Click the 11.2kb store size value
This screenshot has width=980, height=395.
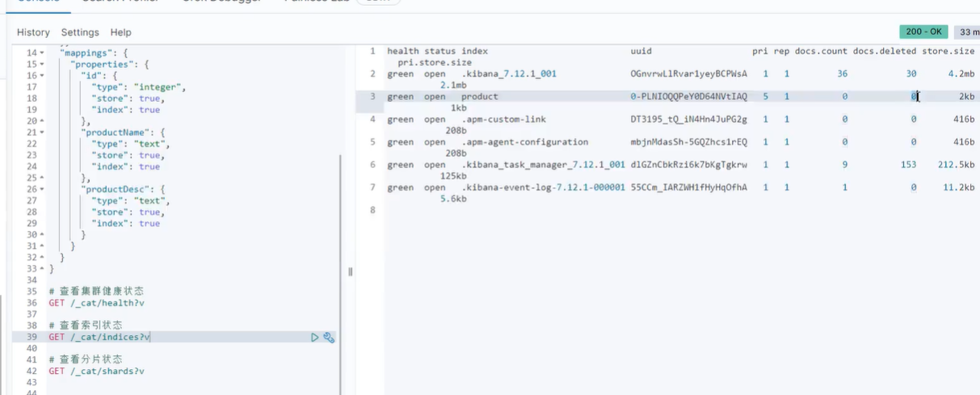958,187
